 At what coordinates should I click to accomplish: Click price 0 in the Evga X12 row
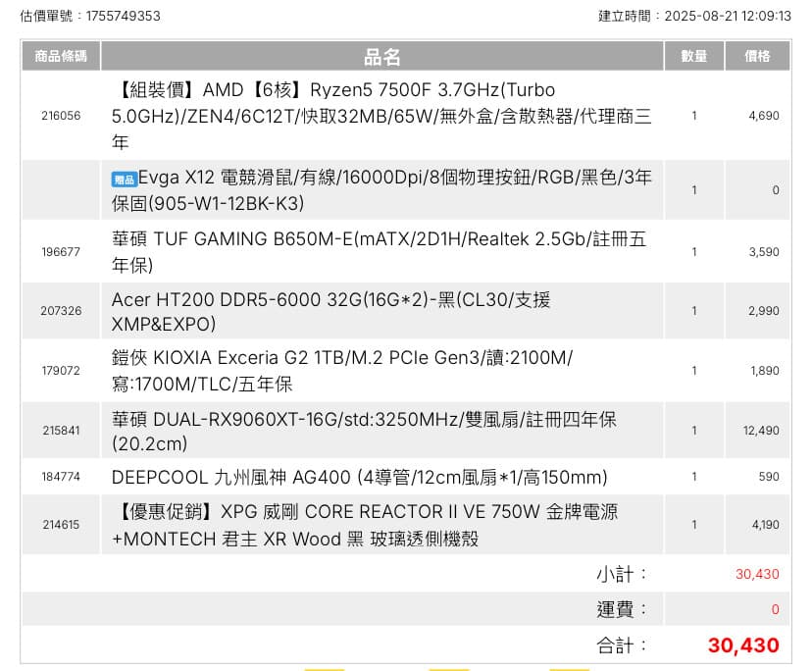[x=776, y=190]
